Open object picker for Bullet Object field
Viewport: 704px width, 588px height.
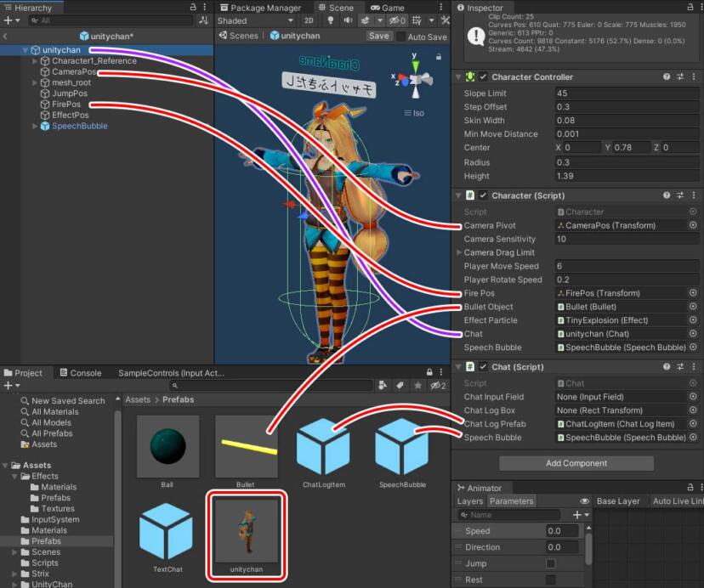pos(693,307)
